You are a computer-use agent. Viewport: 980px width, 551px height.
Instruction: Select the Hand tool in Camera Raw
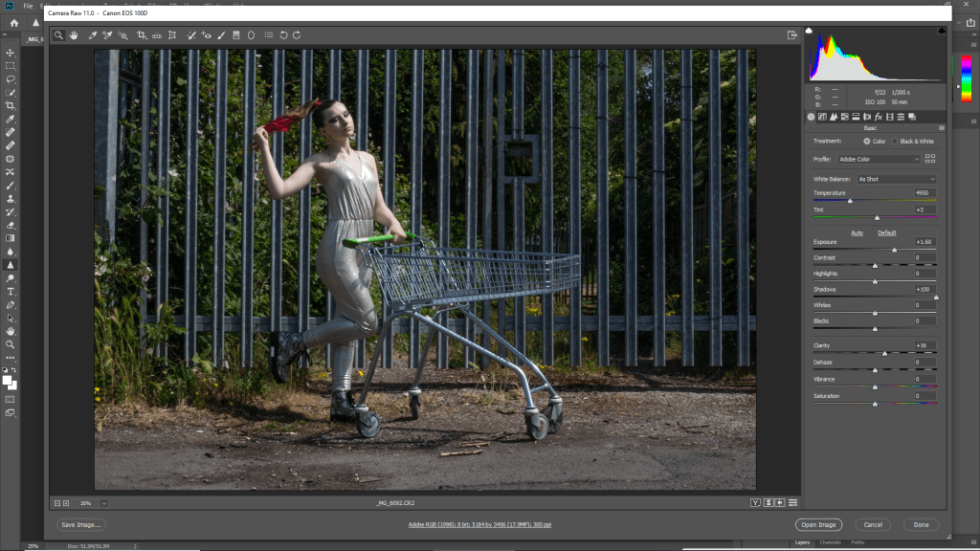tap(73, 35)
